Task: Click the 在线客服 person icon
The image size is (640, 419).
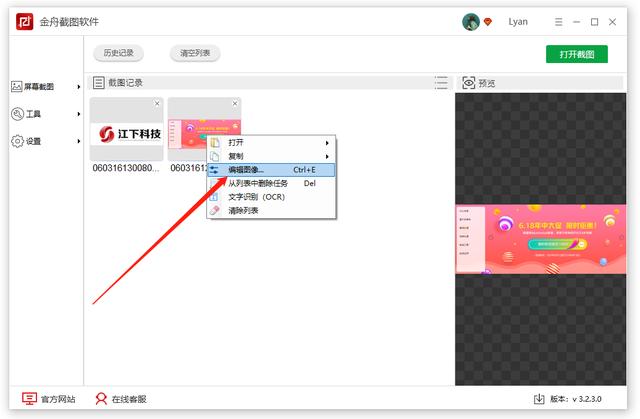Action: pyautogui.click(x=101, y=399)
